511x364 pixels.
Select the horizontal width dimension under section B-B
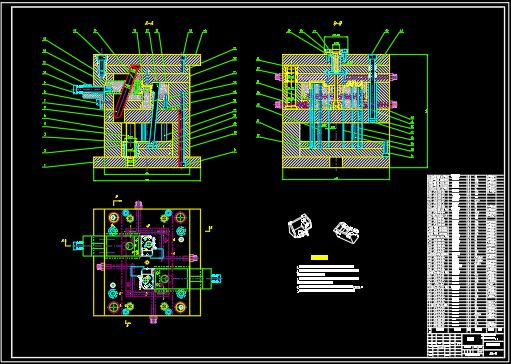pyautogui.click(x=336, y=179)
